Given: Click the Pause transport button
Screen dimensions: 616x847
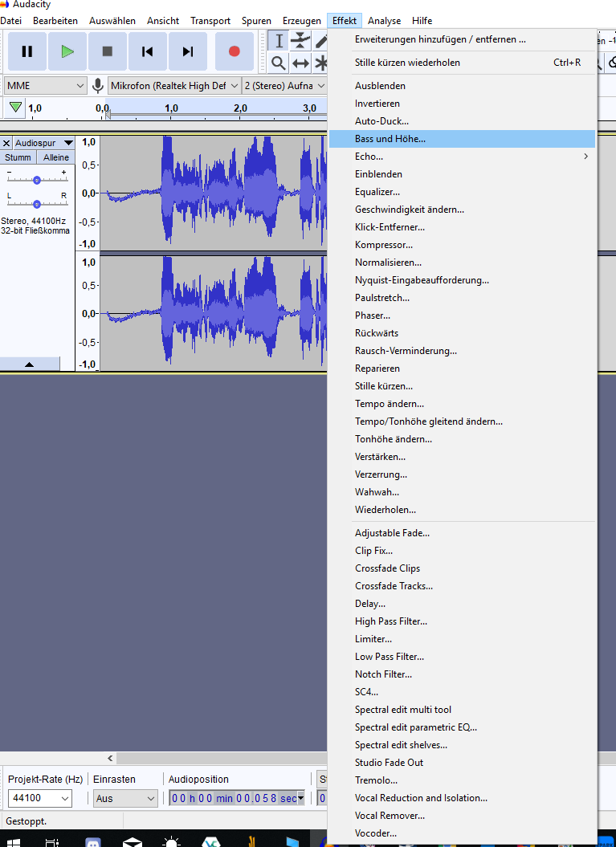Looking at the screenshot, I should (27, 51).
